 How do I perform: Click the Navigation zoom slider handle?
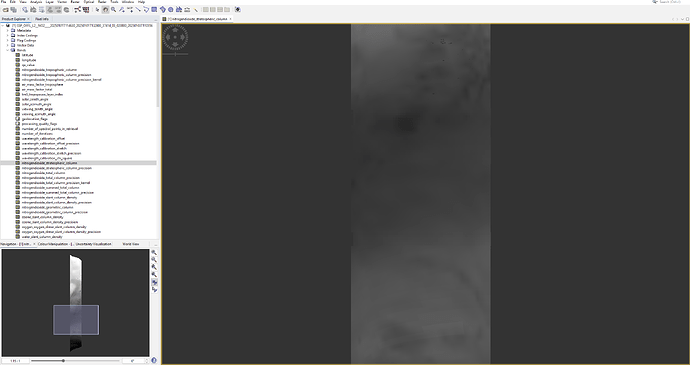click(x=63, y=361)
